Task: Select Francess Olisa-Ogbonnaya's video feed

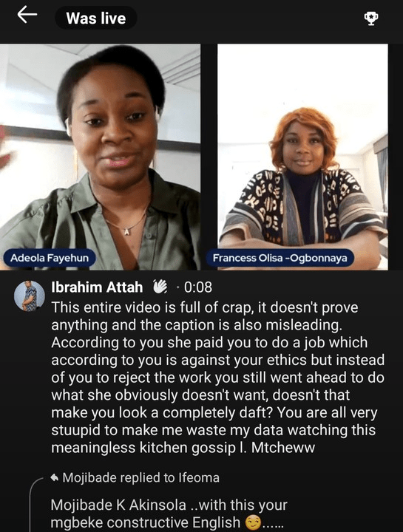Action: pyautogui.click(x=302, y=157)
